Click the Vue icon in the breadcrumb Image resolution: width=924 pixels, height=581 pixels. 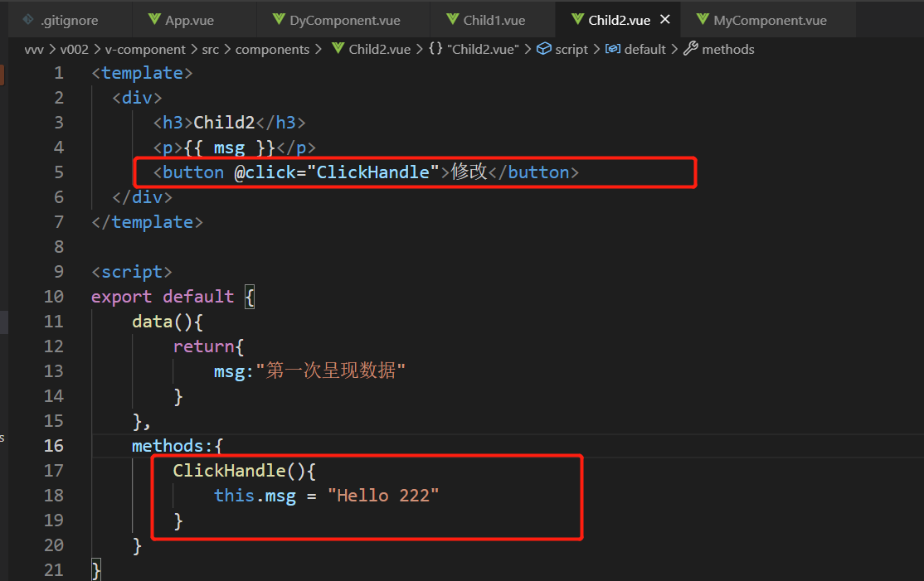coord(338,48)
